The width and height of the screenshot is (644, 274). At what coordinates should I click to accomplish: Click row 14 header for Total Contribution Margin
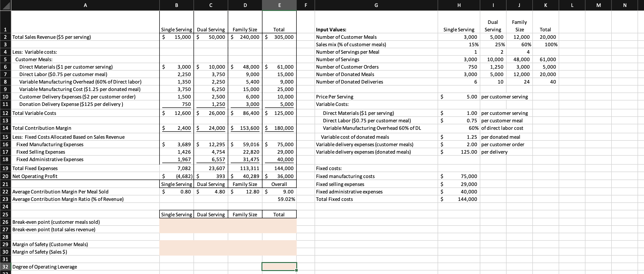click(x=5, y=128)
